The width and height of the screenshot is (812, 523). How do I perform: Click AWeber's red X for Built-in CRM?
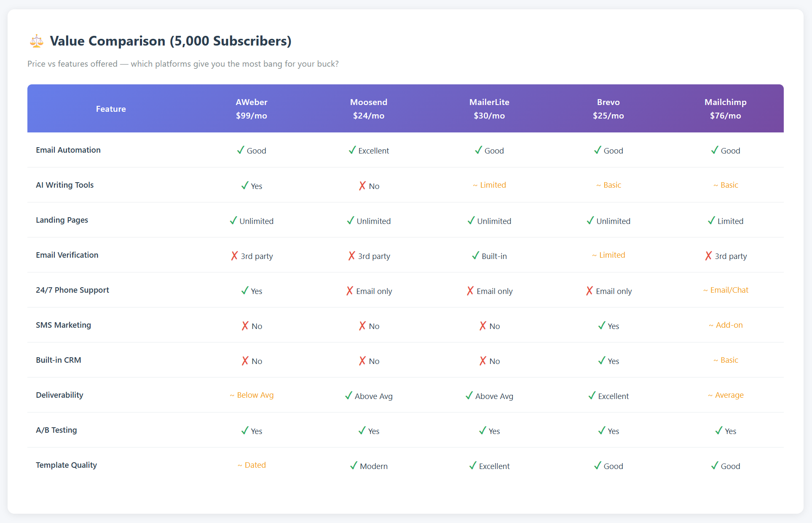click(x=245, y=361)
